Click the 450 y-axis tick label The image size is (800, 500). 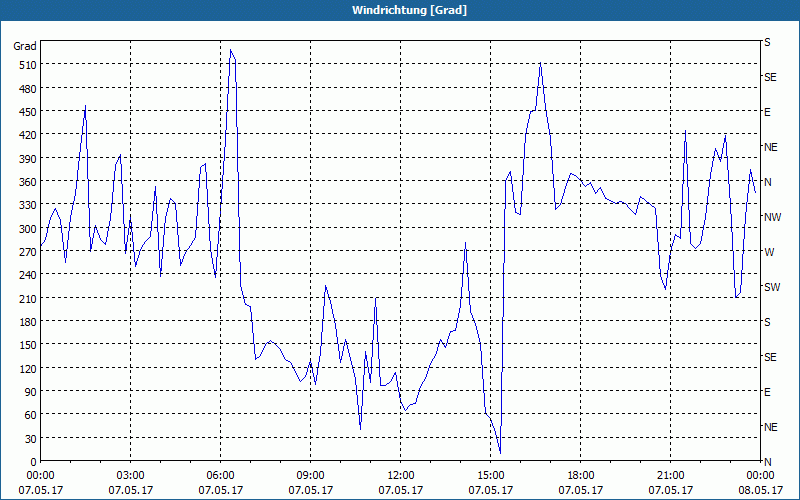[x=27, y=112]
